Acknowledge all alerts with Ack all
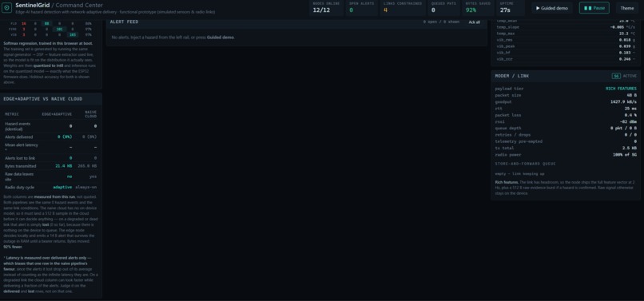Viewport: 644px width, 301px height. [x=474, y=22]
